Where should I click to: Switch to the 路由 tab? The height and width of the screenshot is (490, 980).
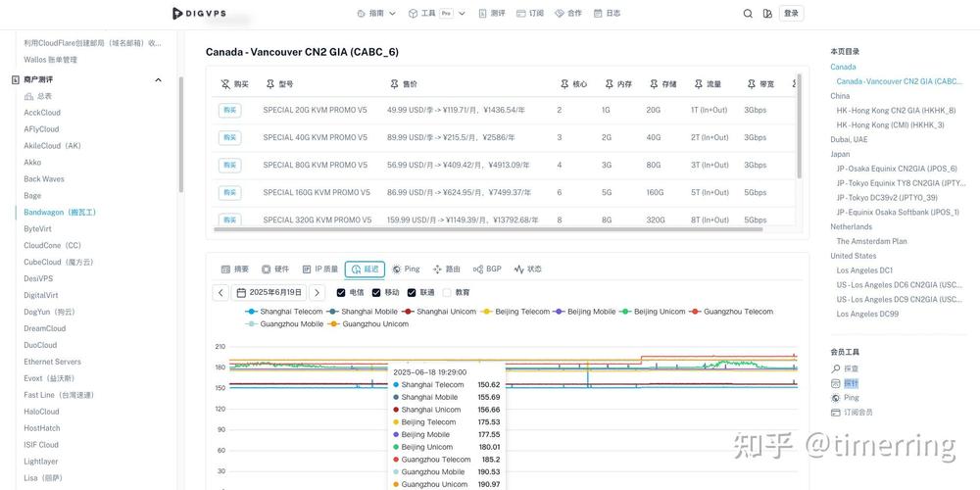click(x=446, y=269)
